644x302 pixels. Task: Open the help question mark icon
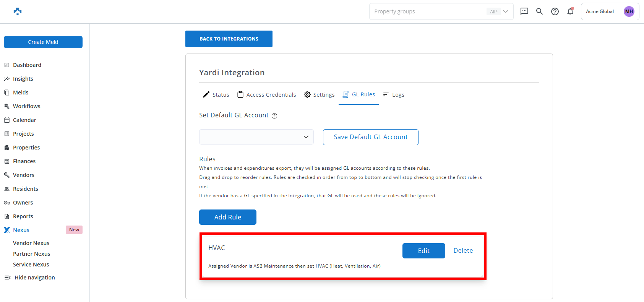coord(555,11)
